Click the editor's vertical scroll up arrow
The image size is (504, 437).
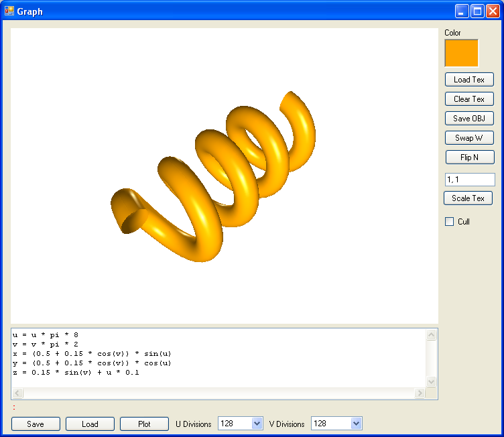pyautogui.click(x=432, y=334)
